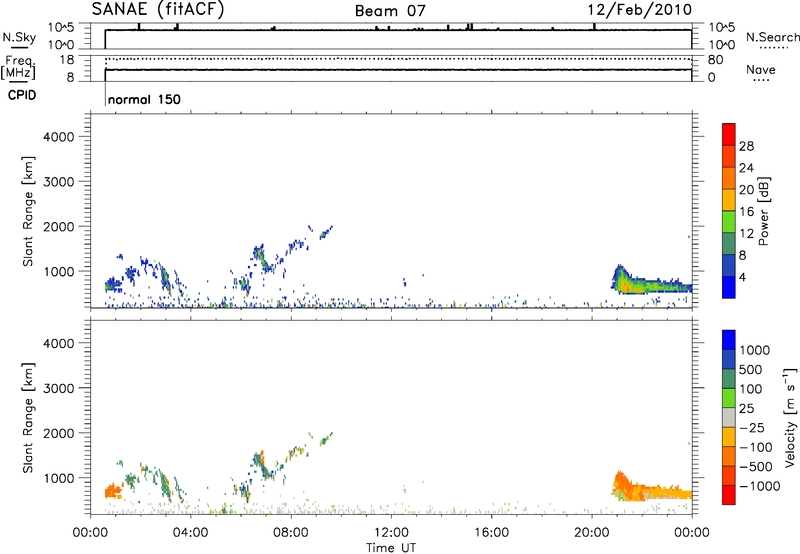Select the CPID row label
The height and width of the screenshot is (554, 800).
click(22, 95)
